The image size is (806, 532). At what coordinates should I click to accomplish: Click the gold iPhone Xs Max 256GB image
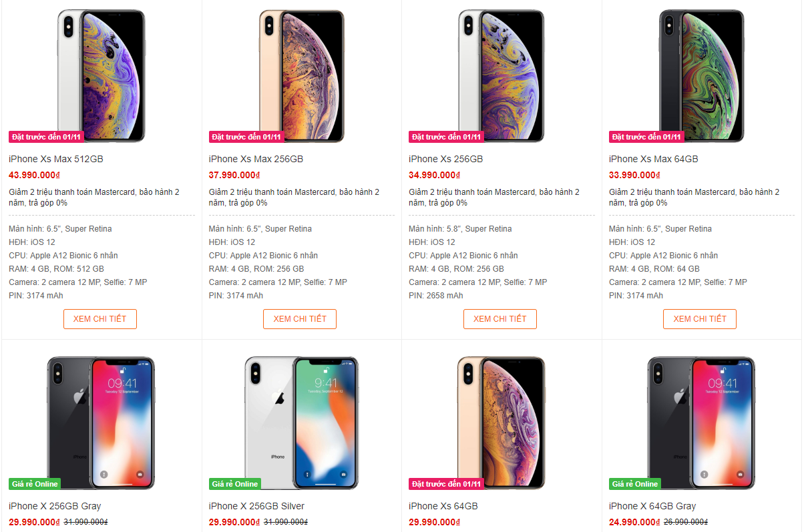point(301,75)
